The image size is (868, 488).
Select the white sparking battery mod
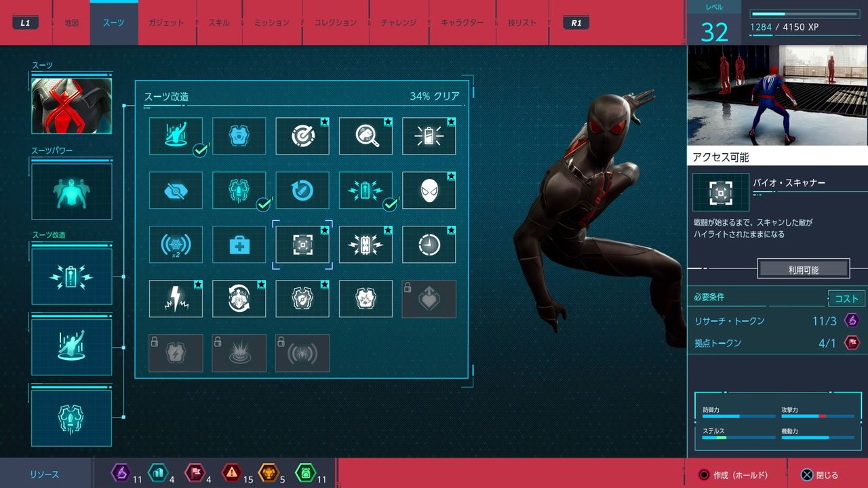(366, 245)
